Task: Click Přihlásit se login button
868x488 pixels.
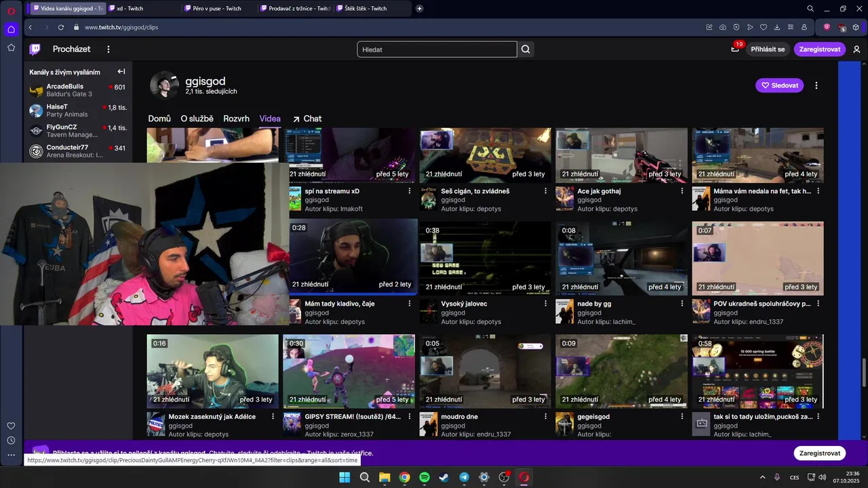Action: [768, 49]
